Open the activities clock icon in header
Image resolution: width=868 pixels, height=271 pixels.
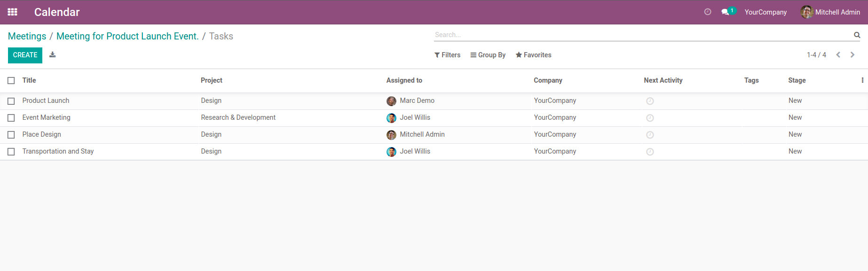tap(707, 12)
